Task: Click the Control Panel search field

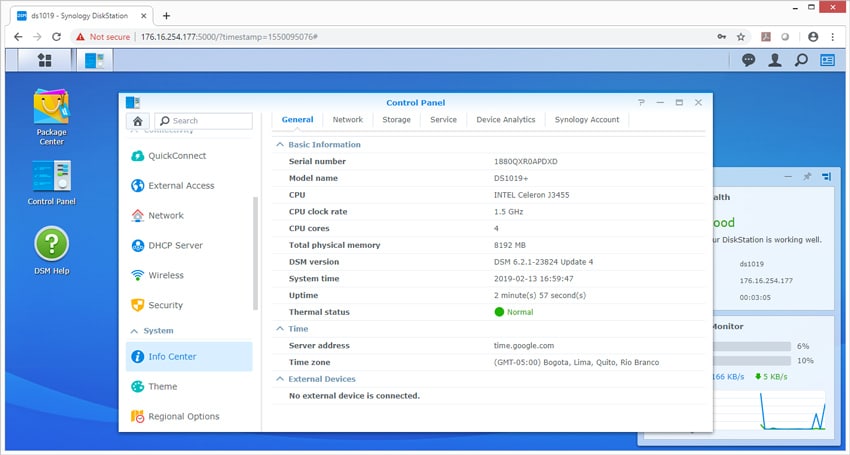Action: pyautogui.click(x=204, y=121)
